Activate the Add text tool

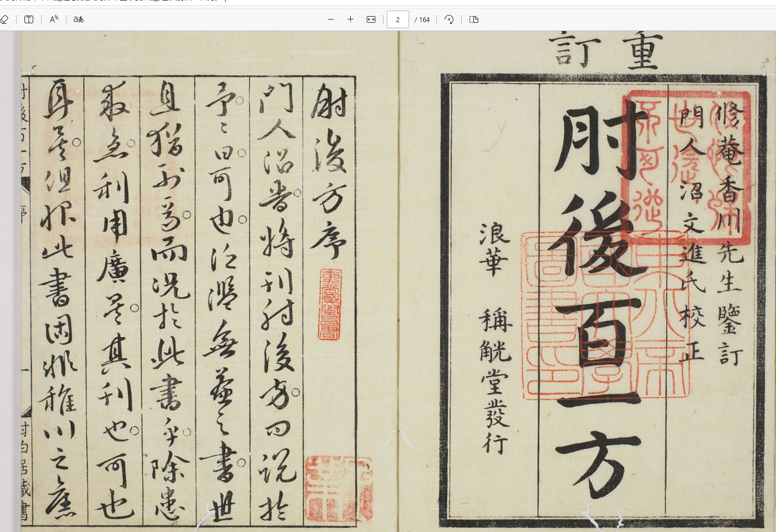click(29, 19)
